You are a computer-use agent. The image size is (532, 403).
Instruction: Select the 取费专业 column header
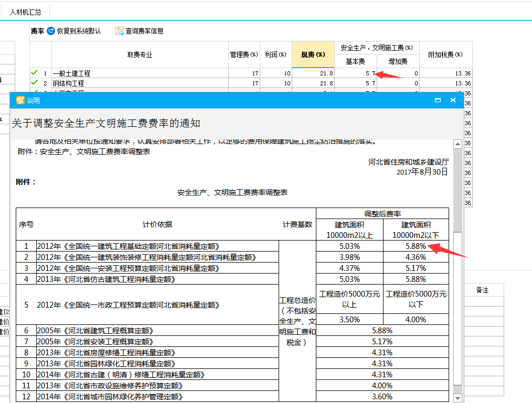(140, 55)
